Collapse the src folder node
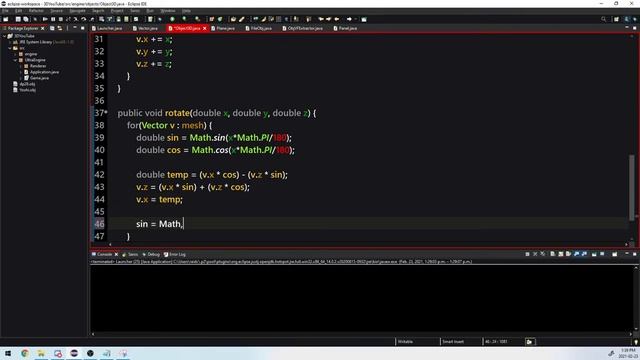Image resolution: width=640 pixels, height=360 pixels. pyautogui.click(x=10, y=48)
